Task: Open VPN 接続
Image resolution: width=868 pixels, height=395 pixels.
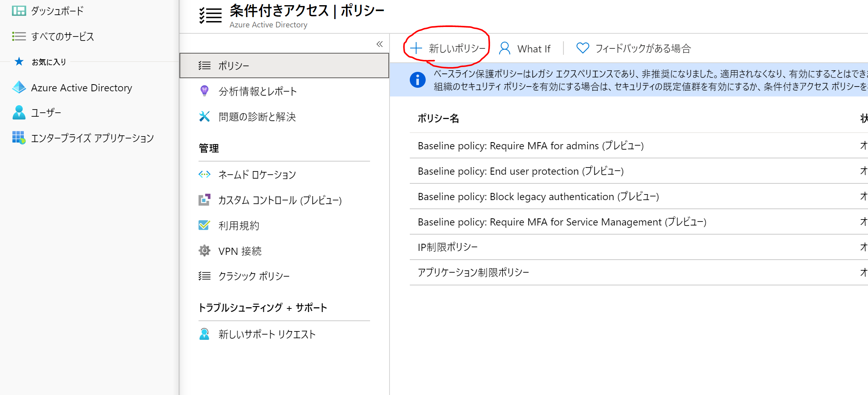Action: click(240, 251)
